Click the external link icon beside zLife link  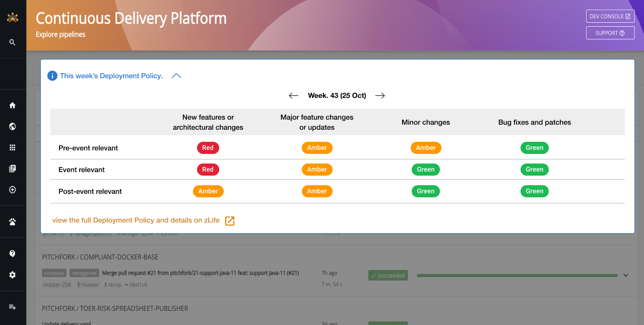pos(230,221)
